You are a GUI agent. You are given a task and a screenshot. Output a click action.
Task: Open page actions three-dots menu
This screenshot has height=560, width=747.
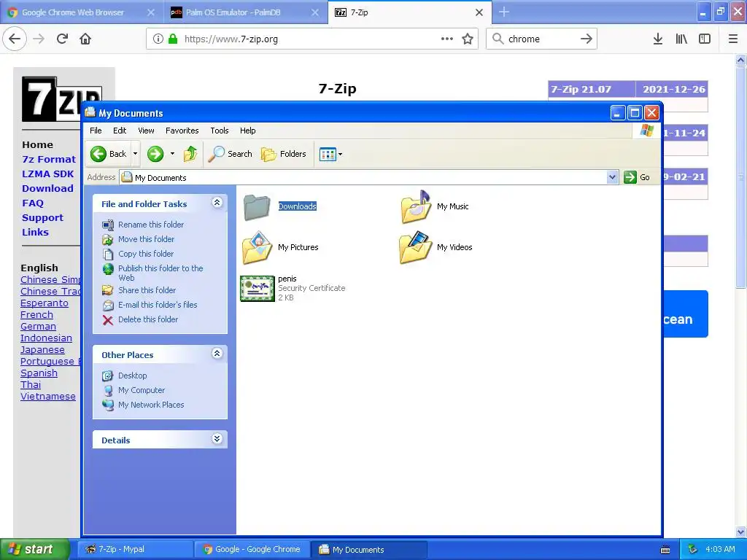[x=447, y=39]
